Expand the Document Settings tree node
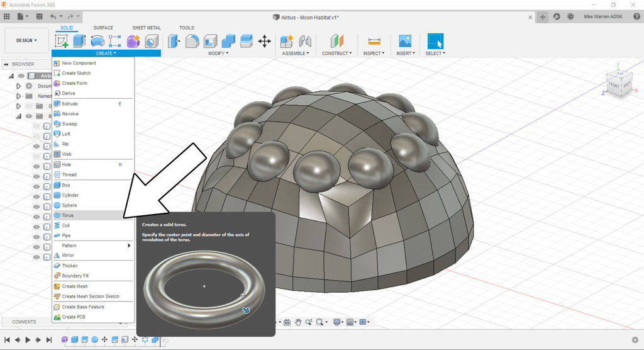 click(x=18, y=86)
